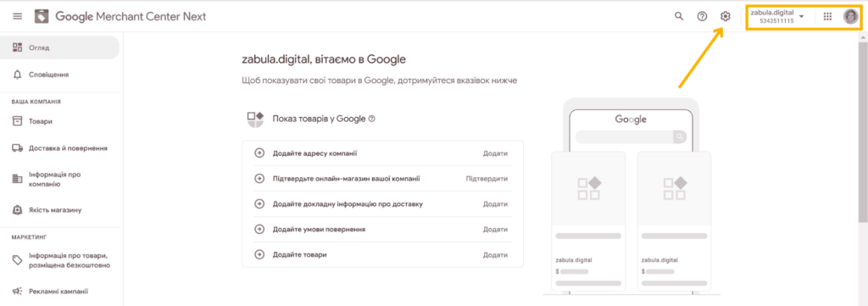Select Додайте адресу компанії task text
The width and height of the screenshot is (868, 306).
[x=315, y=153]
